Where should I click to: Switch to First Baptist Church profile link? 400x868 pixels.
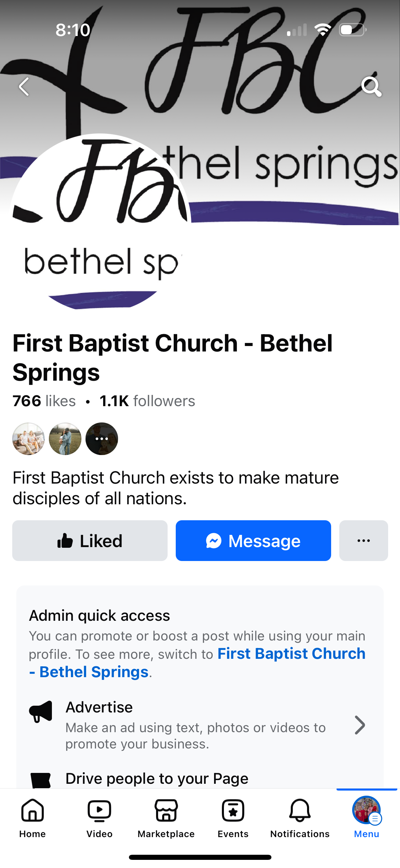click(291, 654)
